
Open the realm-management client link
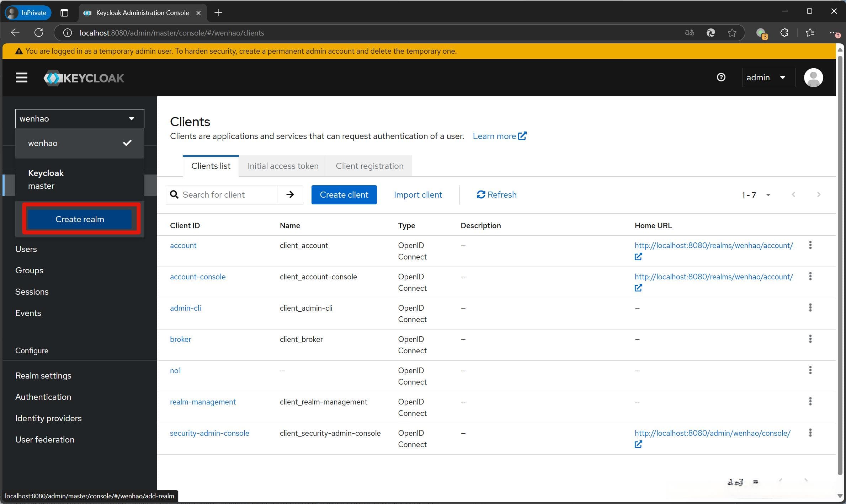coord(203,402)
